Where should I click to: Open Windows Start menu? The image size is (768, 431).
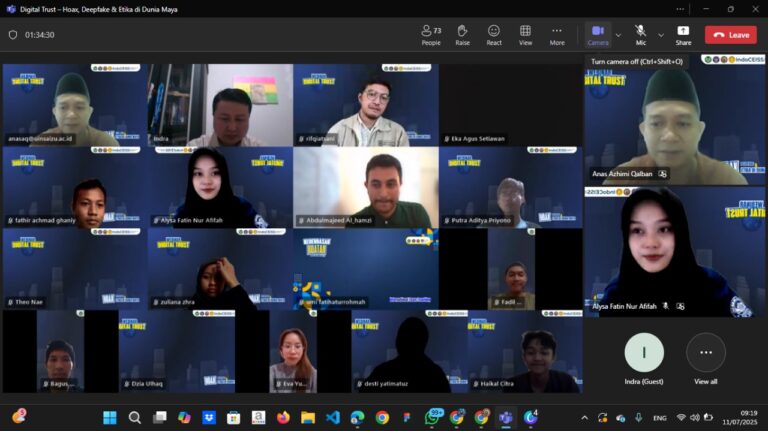109,417
